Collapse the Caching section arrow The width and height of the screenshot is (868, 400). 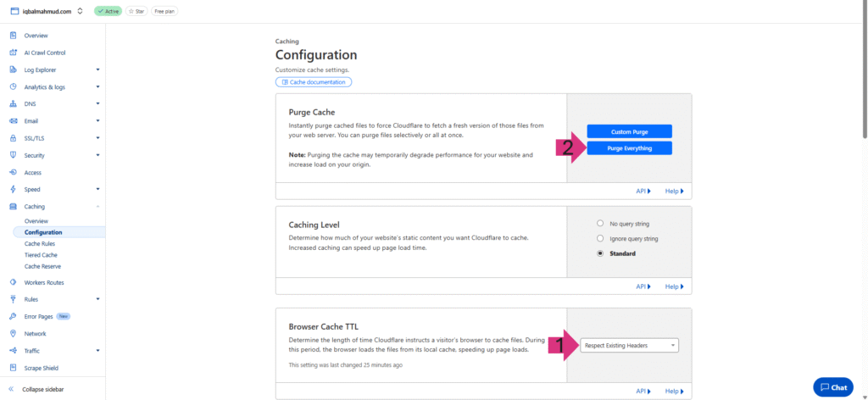(98, 207)
